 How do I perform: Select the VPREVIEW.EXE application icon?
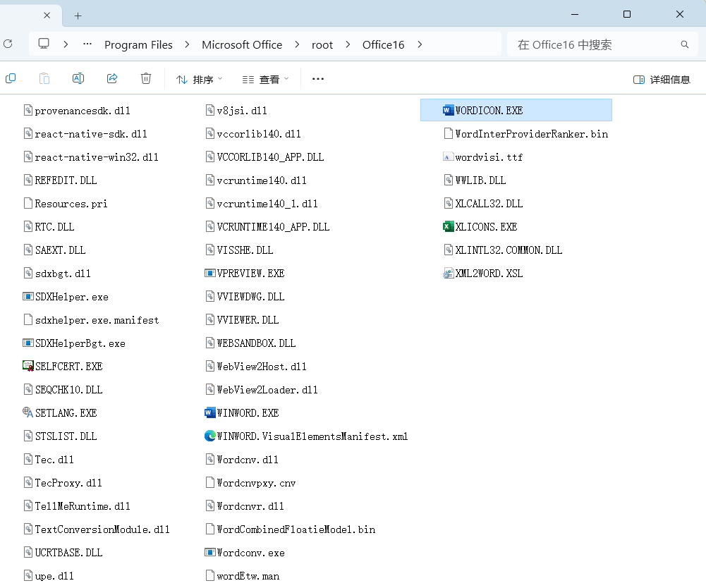(x=209, y=274)
